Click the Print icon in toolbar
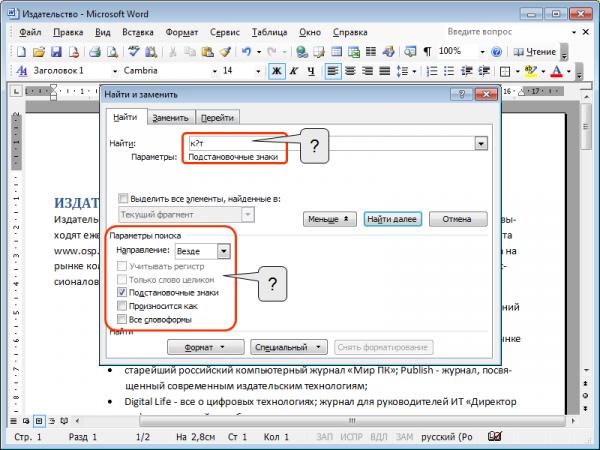 tap(95, 52)
